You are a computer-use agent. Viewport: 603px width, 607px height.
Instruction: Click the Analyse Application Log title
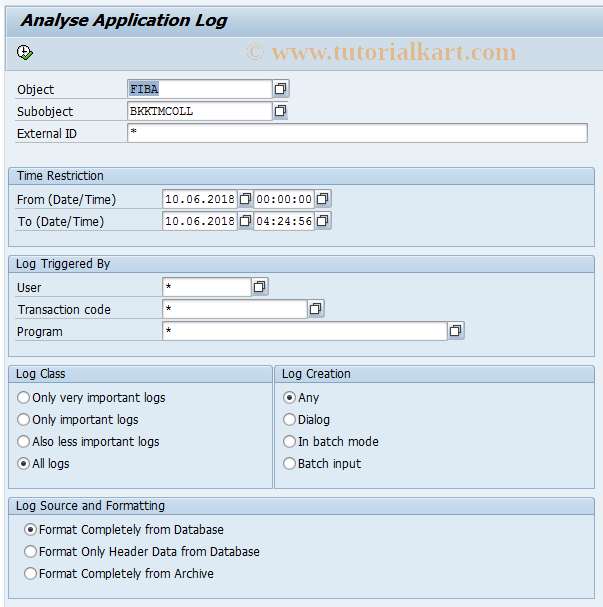click(124, 20)
